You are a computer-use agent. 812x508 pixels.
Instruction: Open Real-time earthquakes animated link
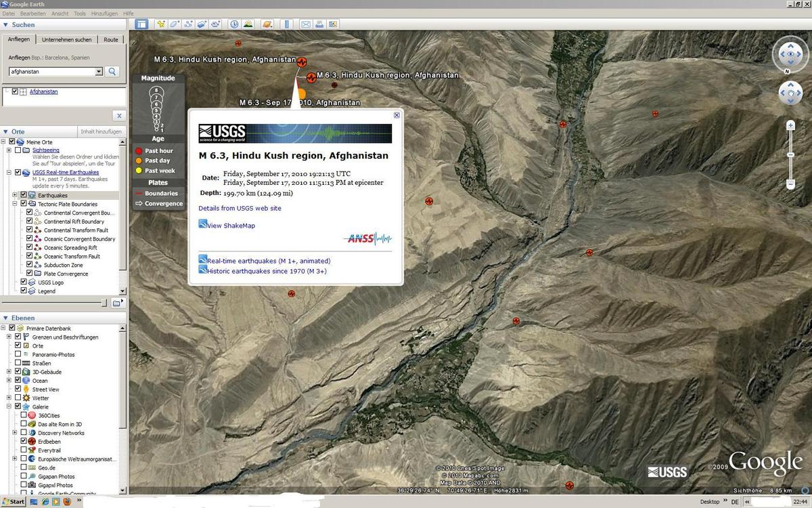pos(269,261)
